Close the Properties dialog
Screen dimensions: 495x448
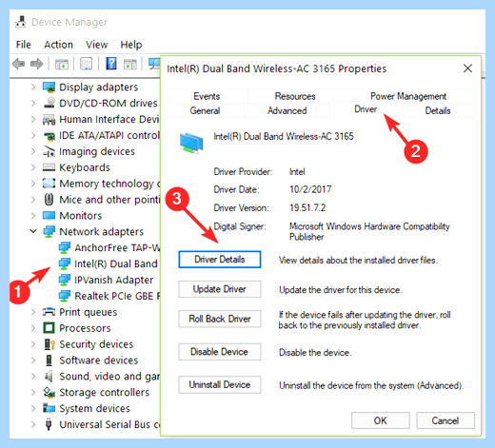(x=467, y=68)
